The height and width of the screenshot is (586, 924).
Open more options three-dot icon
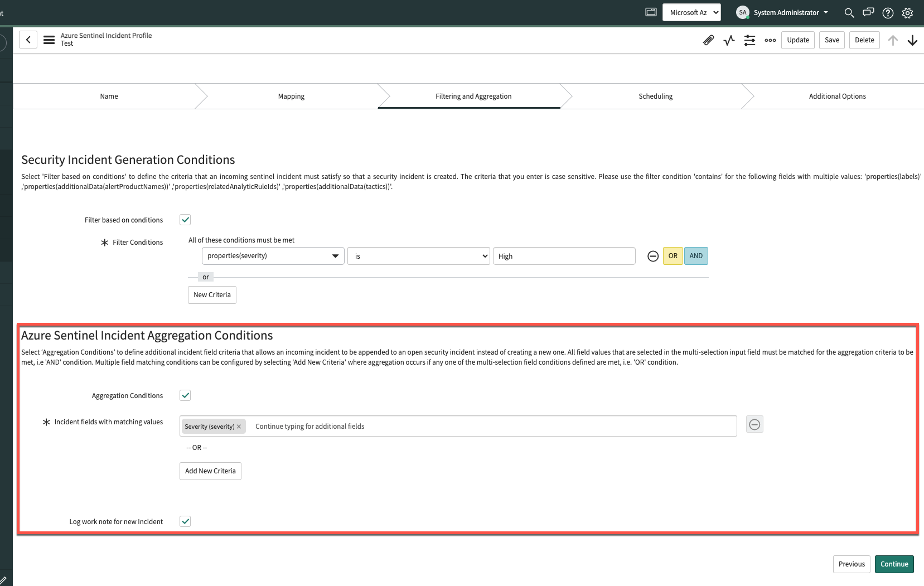(770, 40)
